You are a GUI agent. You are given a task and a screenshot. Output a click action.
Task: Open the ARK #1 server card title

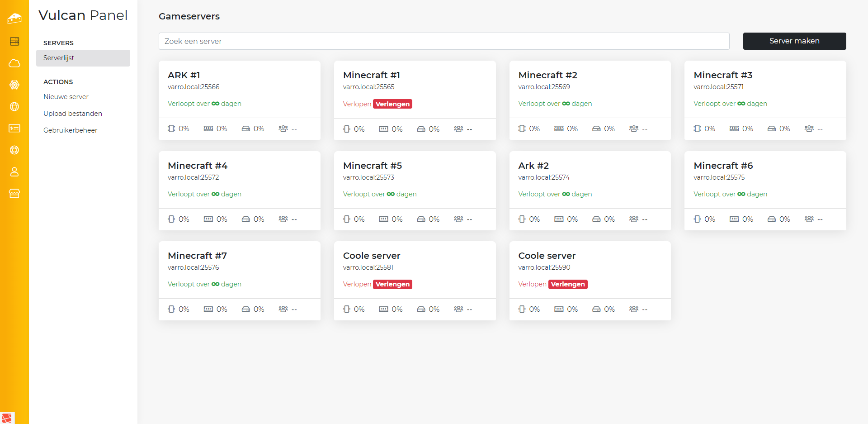(x=184, y=75)
